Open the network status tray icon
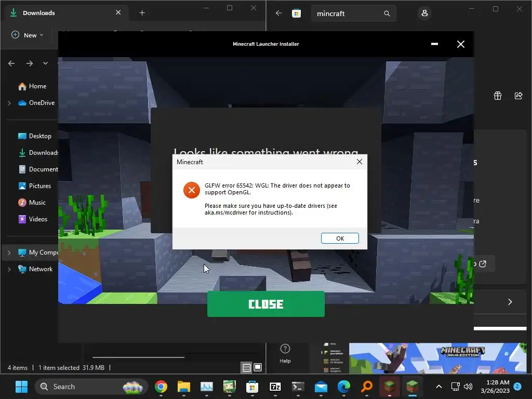 [x=455, y=387]
